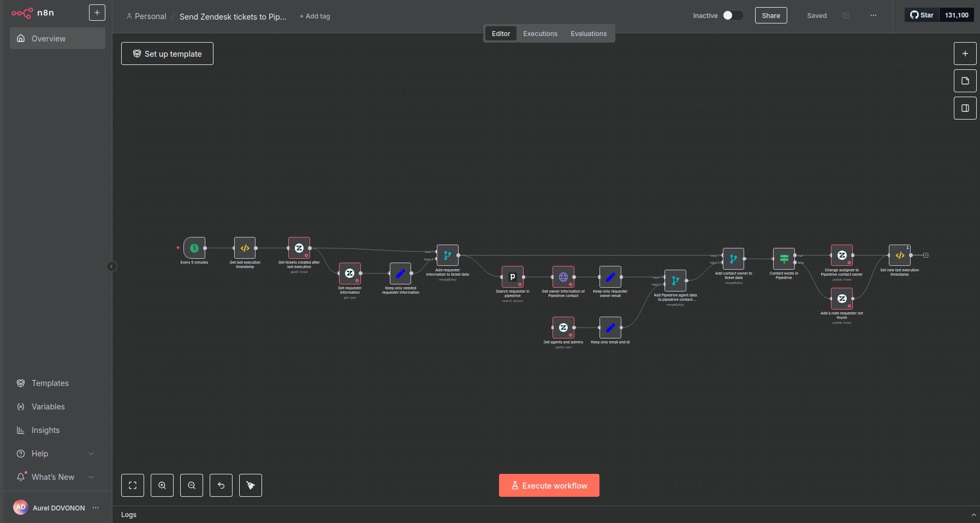980x523 pixels.
Task: Open the Add contact owner to ticket data node
Action: pos(733,259)
